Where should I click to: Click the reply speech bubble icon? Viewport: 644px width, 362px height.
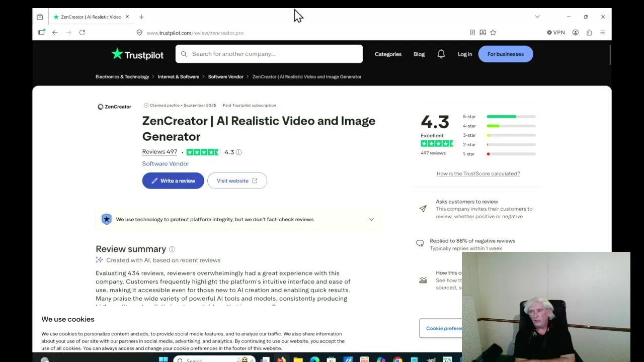tap(420, 243)
